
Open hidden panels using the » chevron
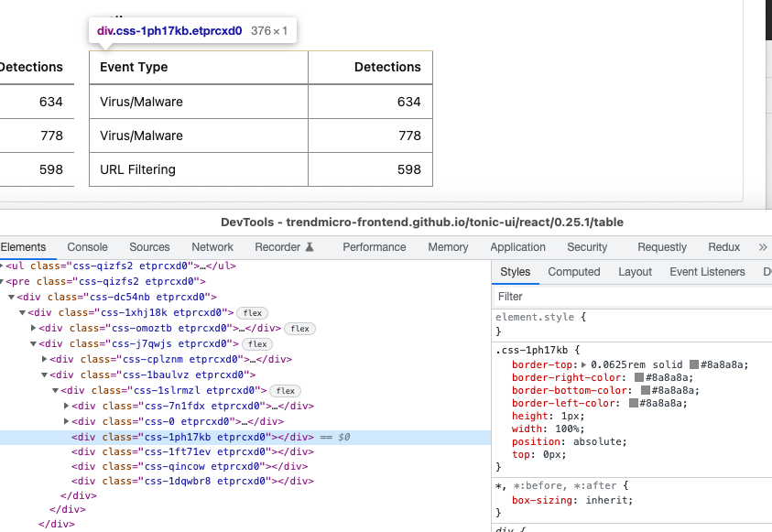761,246
